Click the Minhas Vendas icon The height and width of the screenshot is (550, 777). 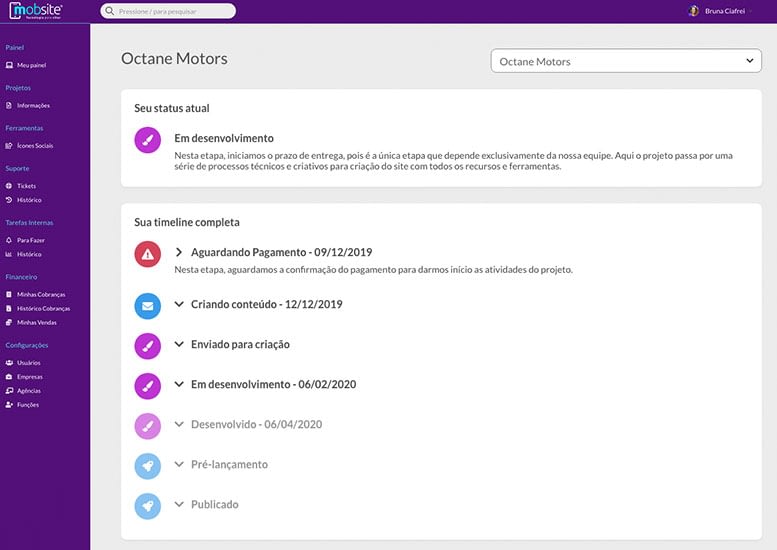pos(9,323)
